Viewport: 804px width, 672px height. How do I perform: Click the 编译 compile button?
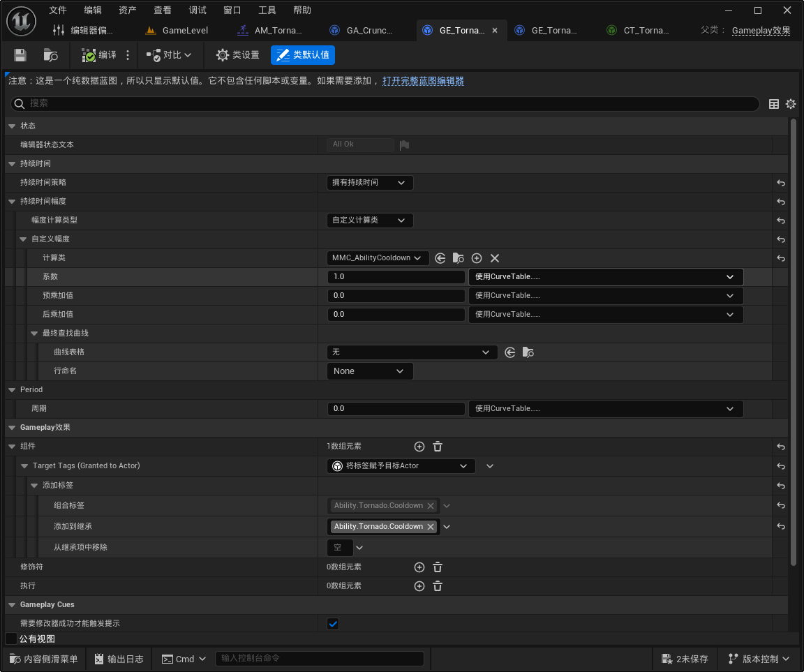click(x=99, y=55)
